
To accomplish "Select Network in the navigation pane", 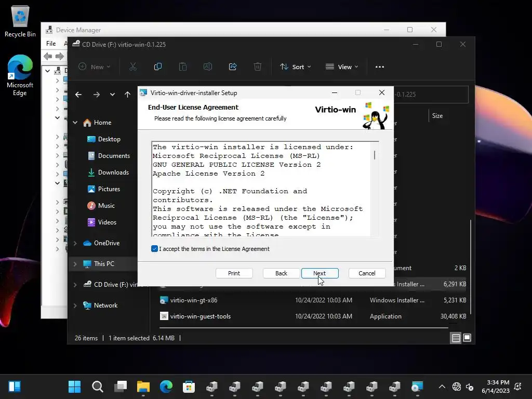I will [100, 305].
